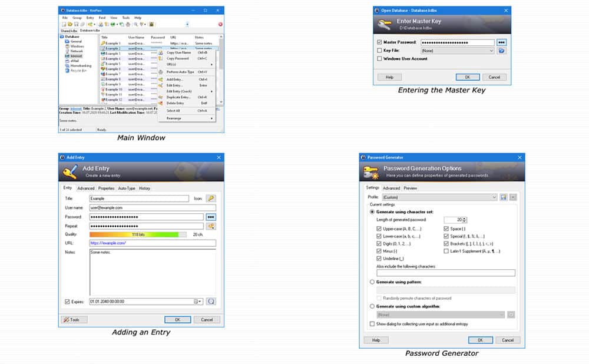The image size is (589, 364).
Task: Pick entry icon via the key button in Add Entry
Action: pos(211,198)
